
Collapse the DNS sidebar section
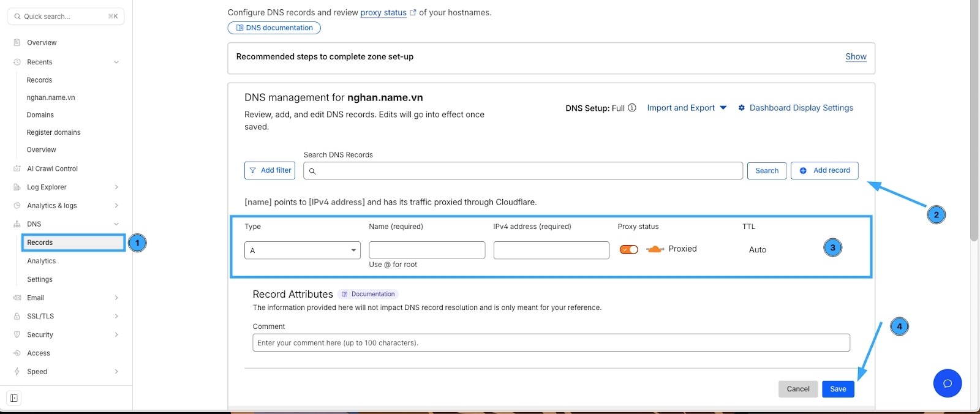(x=116, y=224)
